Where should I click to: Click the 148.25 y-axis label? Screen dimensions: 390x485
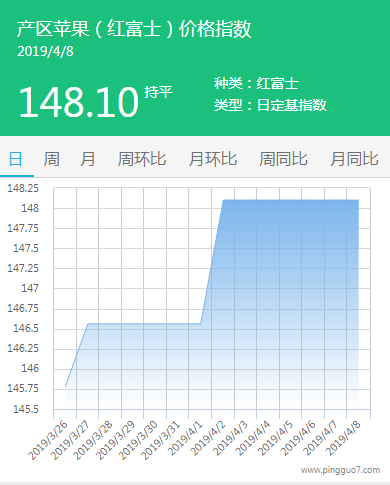pyautogui.click(x=23, y=188)
